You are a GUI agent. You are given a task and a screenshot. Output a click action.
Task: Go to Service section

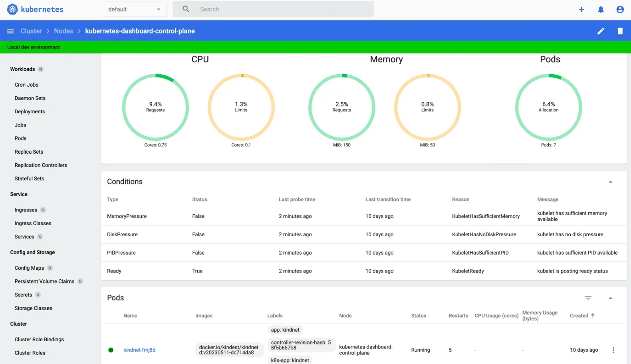click(x=19, y=194)
